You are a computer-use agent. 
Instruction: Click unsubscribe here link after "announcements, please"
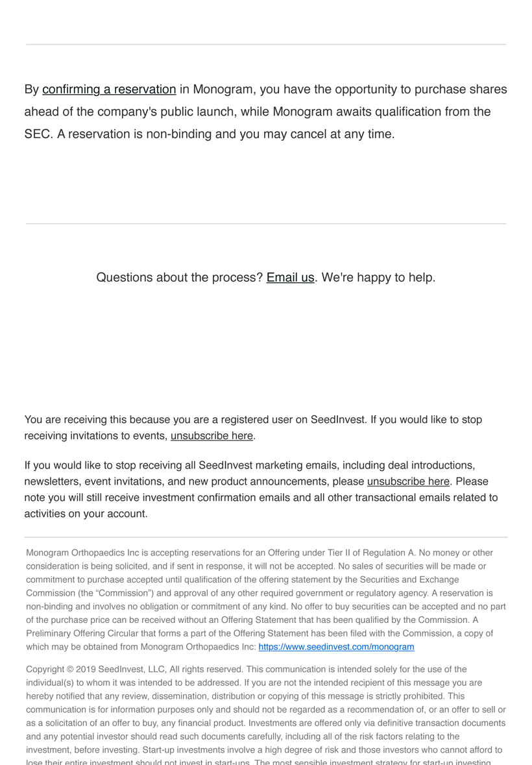pyautogui.click(x=408, y=481)
